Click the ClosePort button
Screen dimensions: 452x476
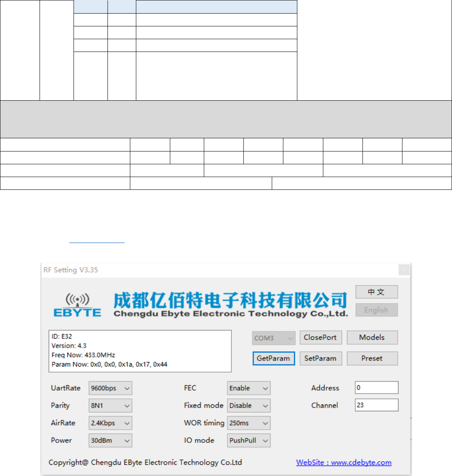pyautogui.click(x=321, y=338)
